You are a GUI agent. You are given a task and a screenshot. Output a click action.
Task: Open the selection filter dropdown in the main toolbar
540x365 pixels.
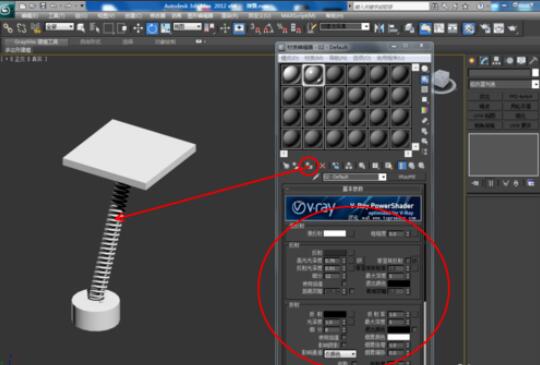tap(60, 27)
